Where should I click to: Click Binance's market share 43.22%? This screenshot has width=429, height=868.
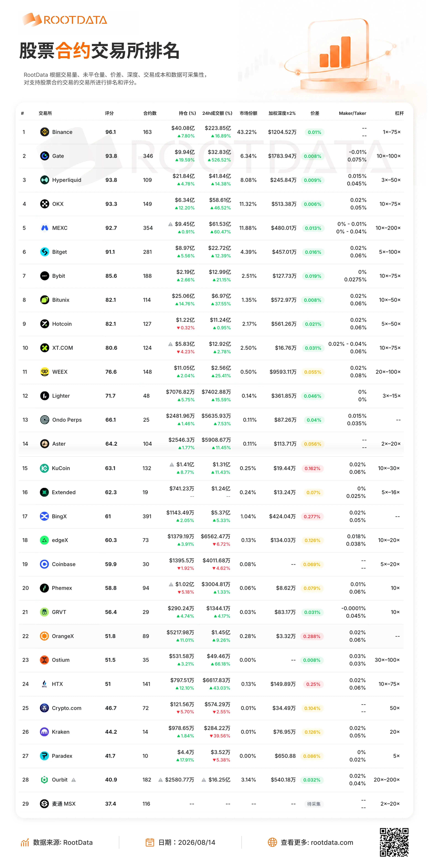tap(247, 132)
